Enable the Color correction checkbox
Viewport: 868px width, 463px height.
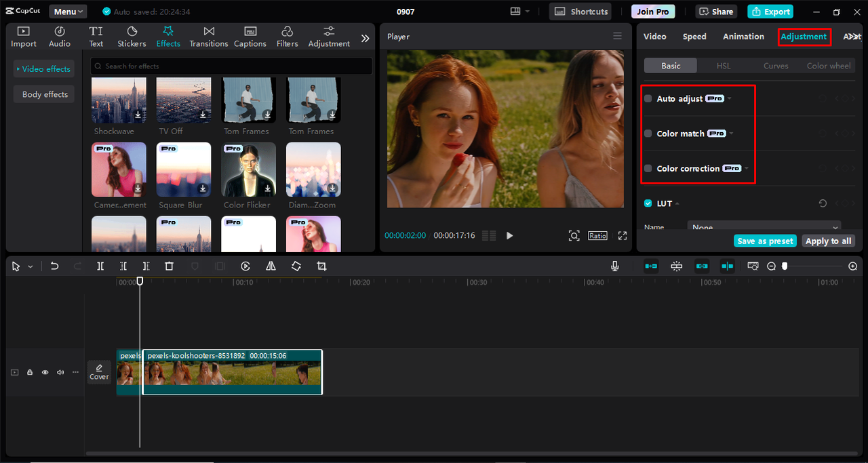648,168
